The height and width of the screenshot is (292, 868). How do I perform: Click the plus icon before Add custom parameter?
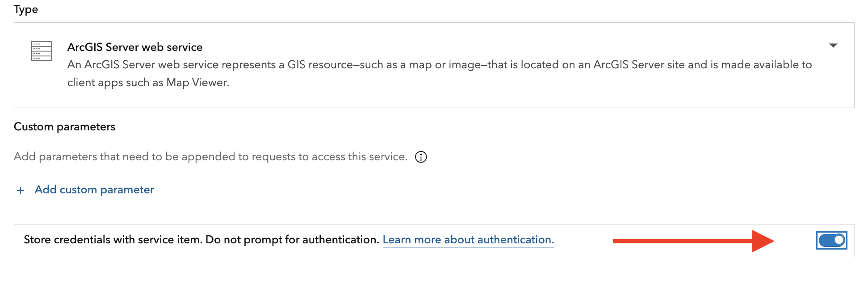pos(20,191)
